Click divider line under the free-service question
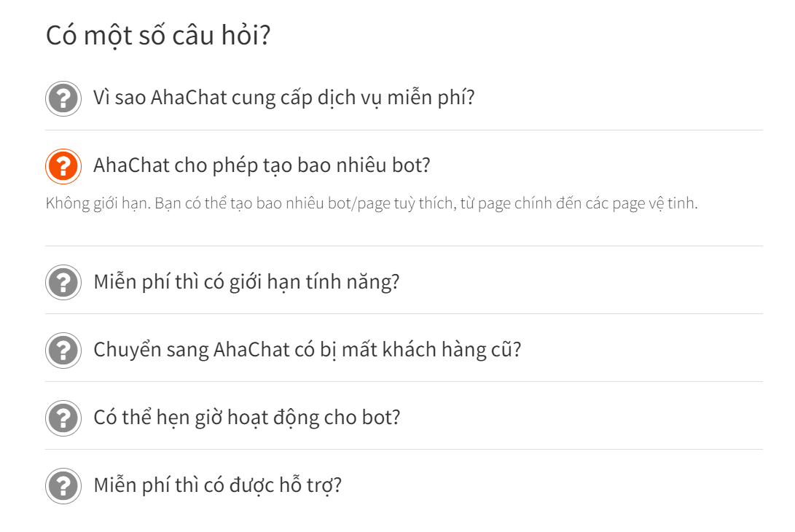 404,130
